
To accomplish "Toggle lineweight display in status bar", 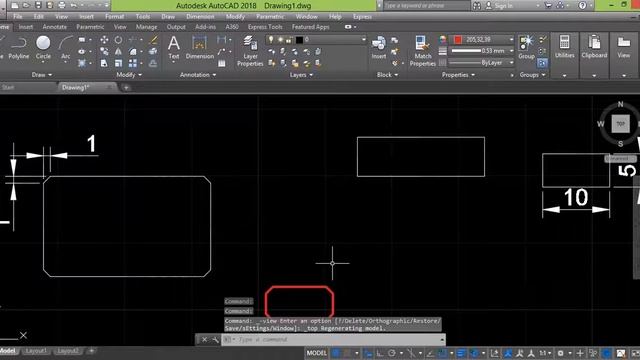I will [461, 353].
